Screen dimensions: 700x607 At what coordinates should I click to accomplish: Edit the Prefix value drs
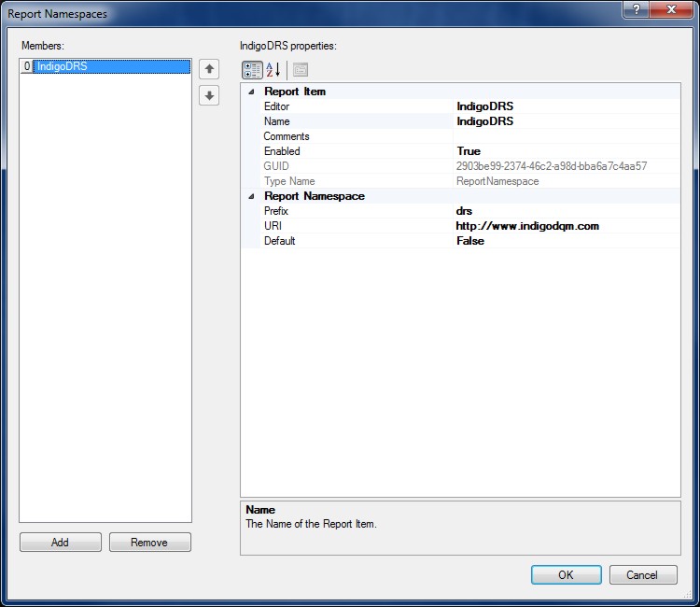pyautogui.click(x=566, y=211)
